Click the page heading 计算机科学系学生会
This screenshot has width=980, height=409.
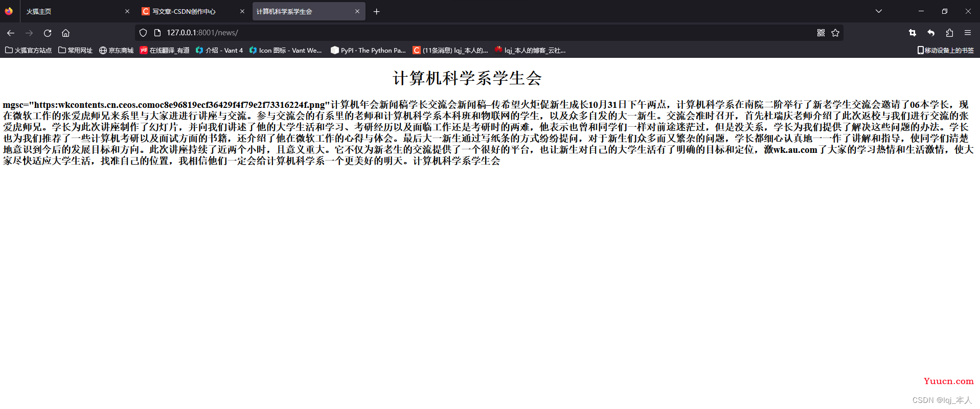point(467,78)
